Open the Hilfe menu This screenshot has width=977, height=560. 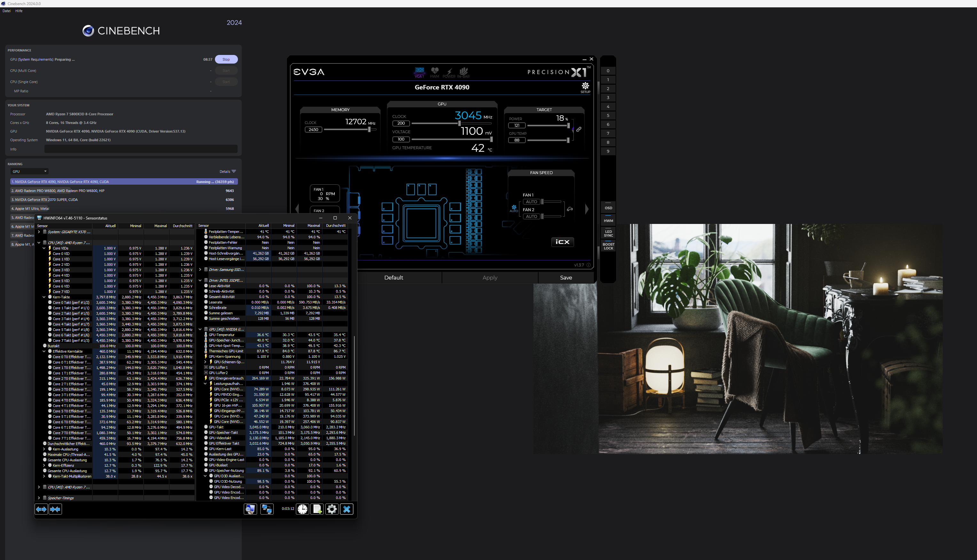coord(19,11)
